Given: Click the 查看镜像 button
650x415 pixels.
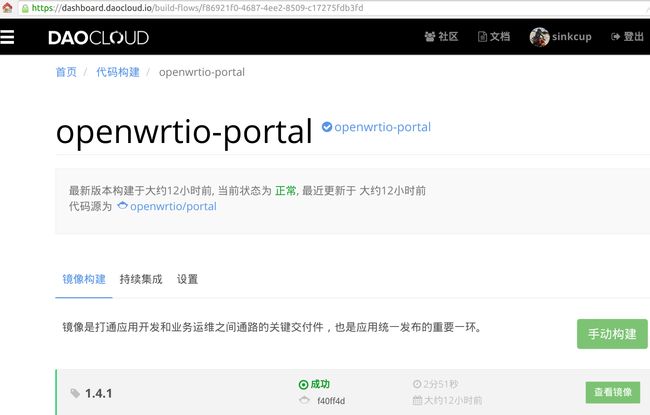Looking at the screenshot, I should [x=613, y=392].
